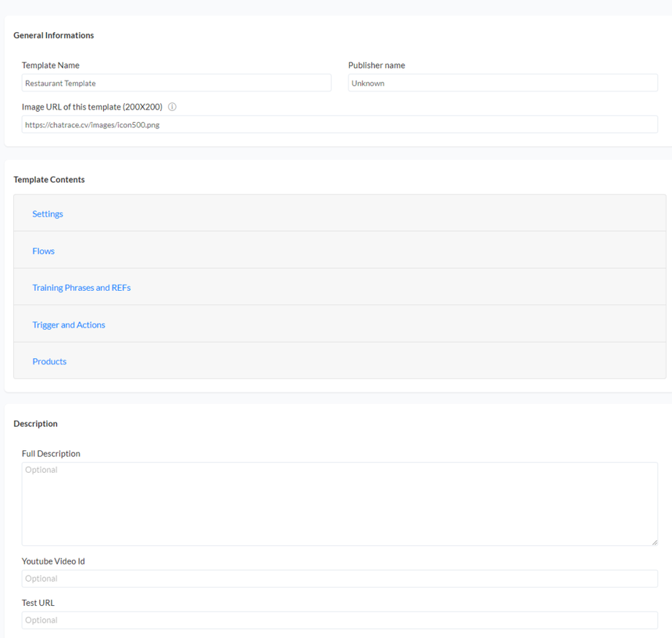Click the Image URL of this template label
Viewport: 672px width, 638px height.
tap(92, 107)
